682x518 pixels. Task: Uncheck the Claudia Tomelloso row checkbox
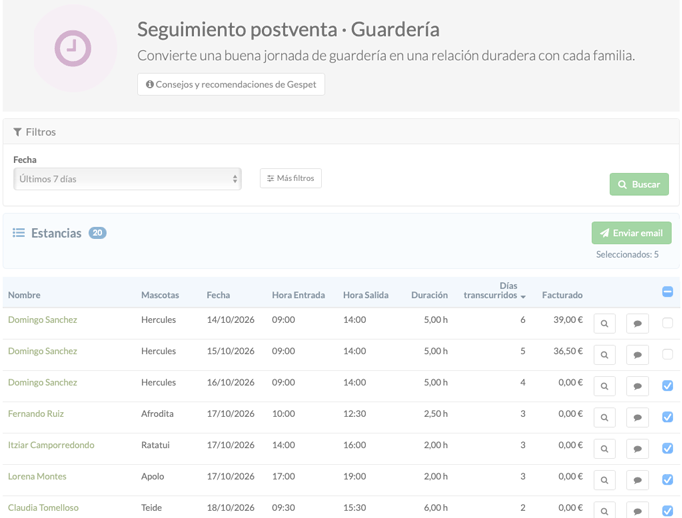(667, 511)
